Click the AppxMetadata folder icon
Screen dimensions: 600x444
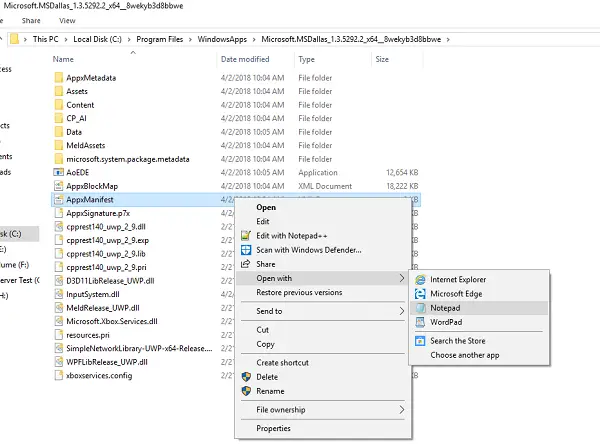point(59,78)
